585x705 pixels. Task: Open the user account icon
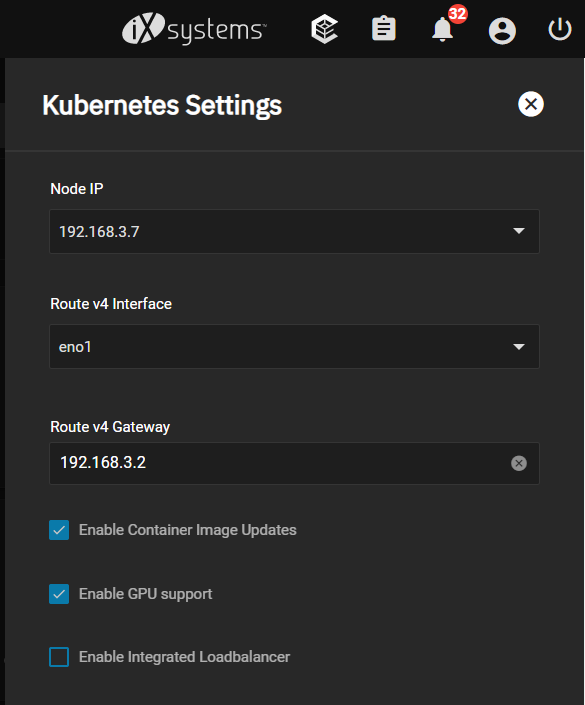point(502,31)
